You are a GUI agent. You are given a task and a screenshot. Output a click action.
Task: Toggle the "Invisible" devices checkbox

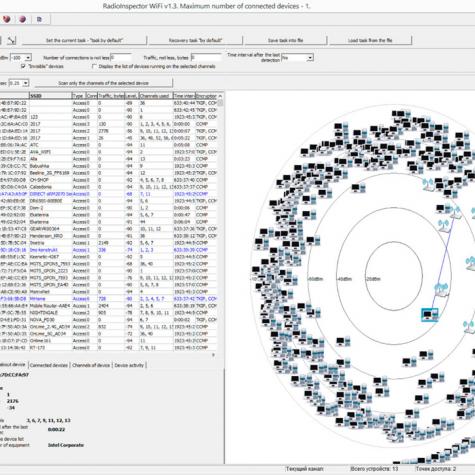23,66
